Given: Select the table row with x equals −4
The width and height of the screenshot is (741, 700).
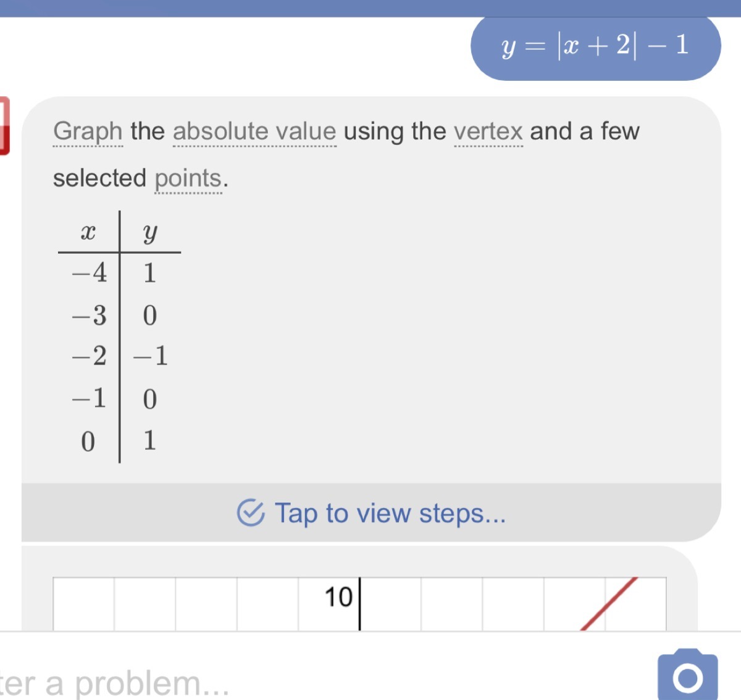Looking at the screenshot, I should [x=119, y=272].
